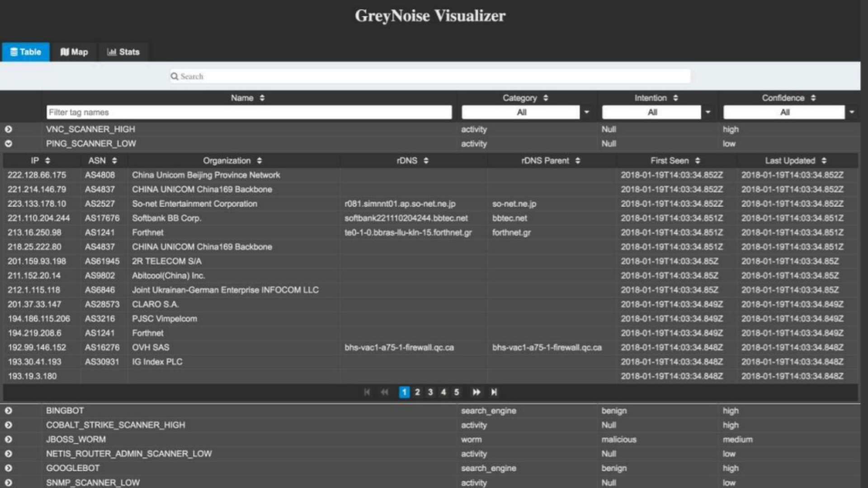Select page 3 in pagination
868x488 pixels.
(430, 392)
